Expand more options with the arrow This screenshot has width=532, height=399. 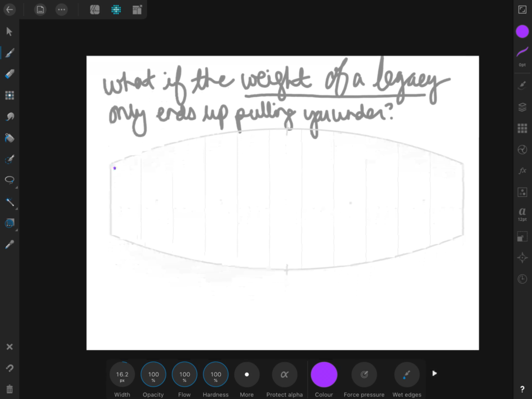pos(435,373)
